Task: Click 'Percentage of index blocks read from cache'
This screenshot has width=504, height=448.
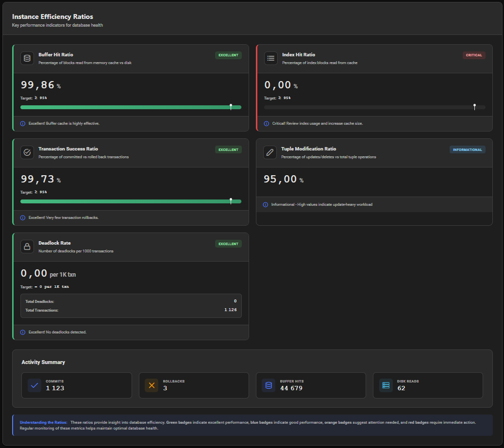Action: pyautogui.click(x=320, y=63)
